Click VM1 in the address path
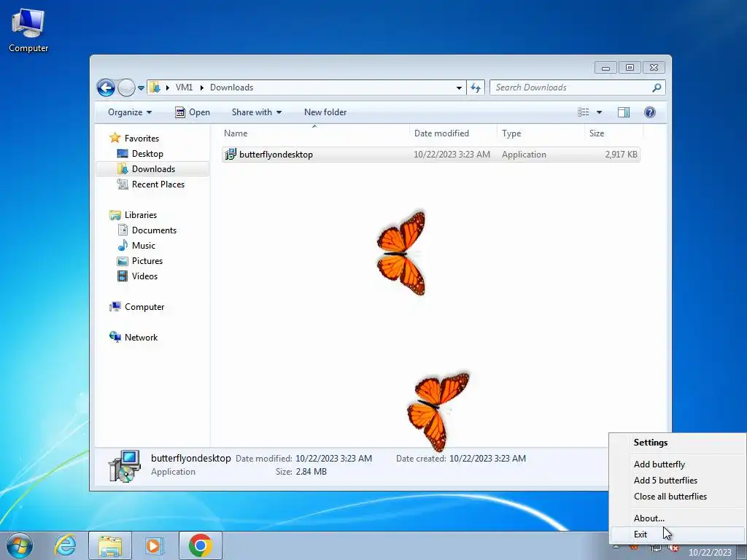The width and height of the screenshot is (747, 560). pos(184,87)
